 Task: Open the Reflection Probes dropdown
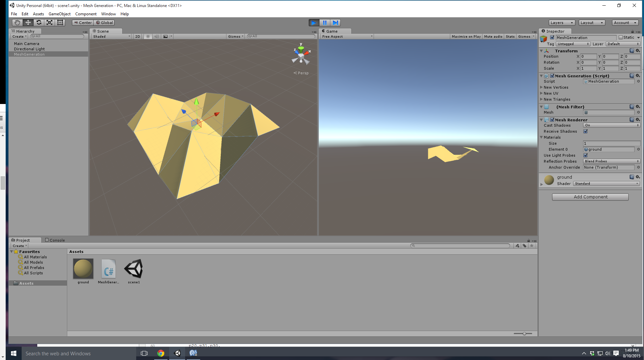pos(611,161)
